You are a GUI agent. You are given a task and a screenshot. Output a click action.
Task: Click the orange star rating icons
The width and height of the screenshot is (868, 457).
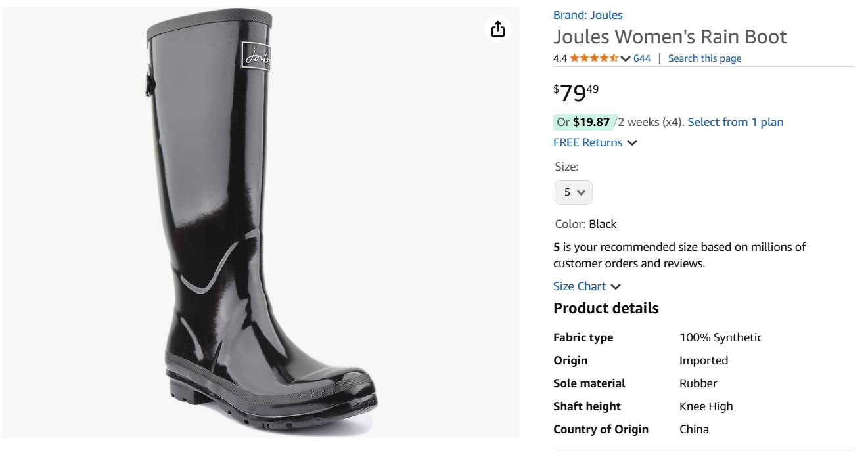[x=594, y=58]
